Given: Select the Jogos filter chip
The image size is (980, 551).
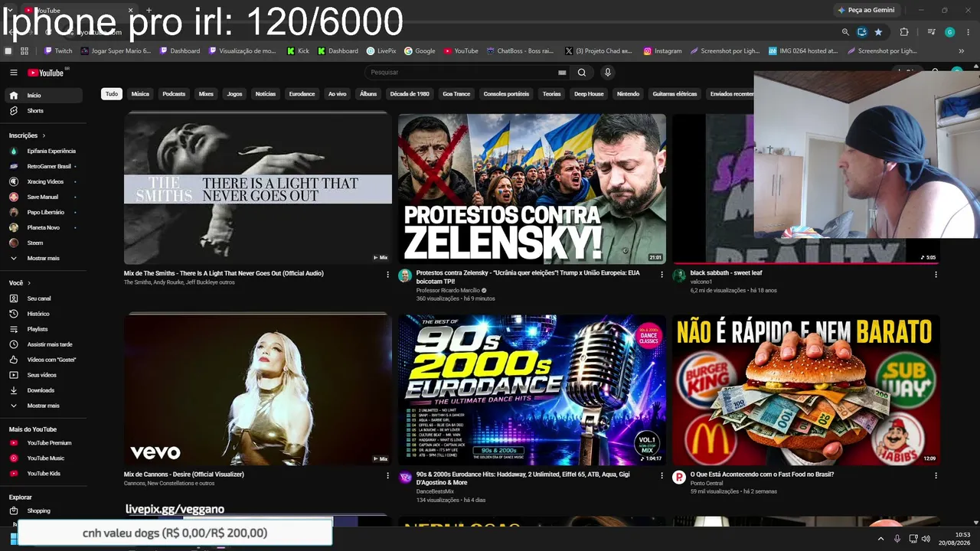Looking at the screenshot, I should point(234,94).
